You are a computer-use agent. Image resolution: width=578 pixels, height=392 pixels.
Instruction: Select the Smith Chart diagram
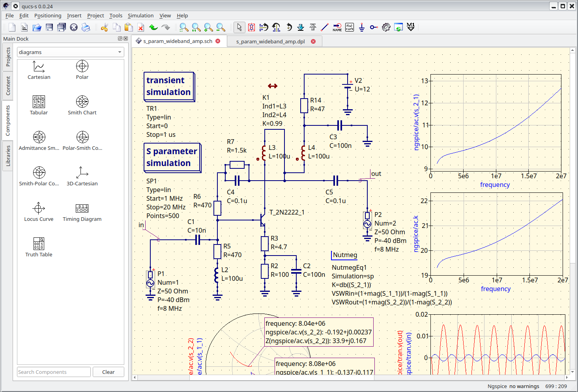point(82,106)
